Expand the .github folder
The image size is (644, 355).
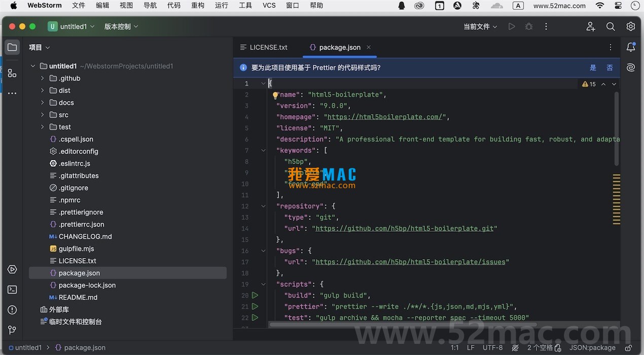coord(43,78)
